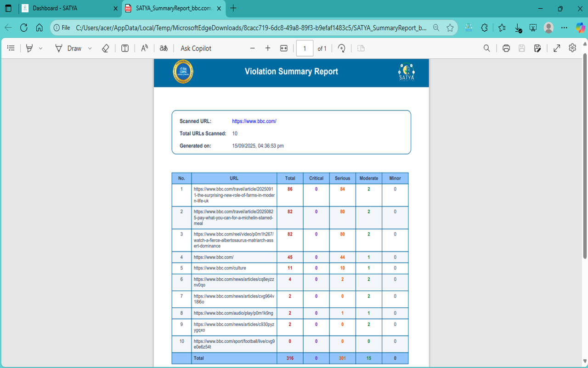Image resolution: width=588 pixels, height=368 pixels.
Task: Save the PDF
Action: click(522, 48)
